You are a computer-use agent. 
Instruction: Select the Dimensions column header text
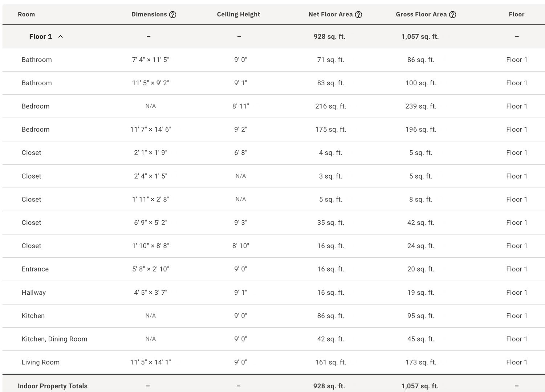click(x=149, y=15)
